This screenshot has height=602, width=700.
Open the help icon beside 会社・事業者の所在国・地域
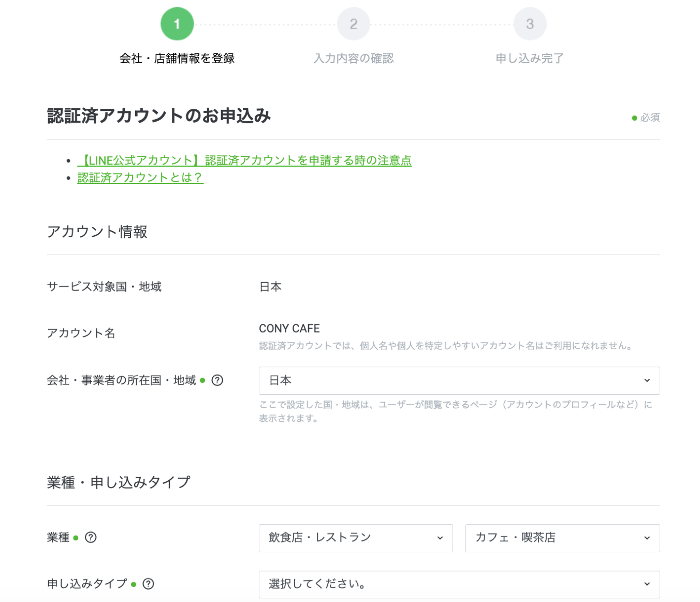[x=217, y=380]
